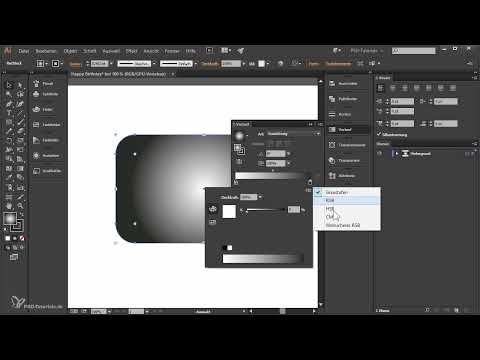Click the Deckkraft link in the control bar
480x360 pixels.
(x=210, y=64)
